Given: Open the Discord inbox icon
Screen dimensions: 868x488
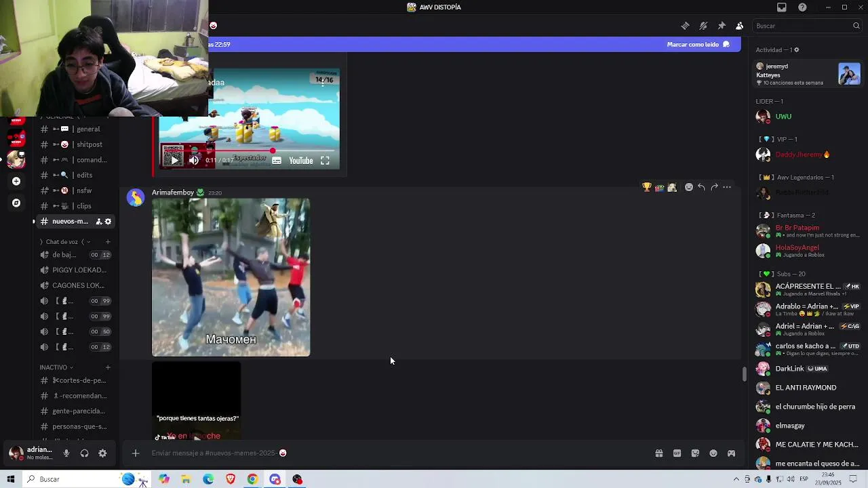Looking at the screenshot, I should pos(782,7).
